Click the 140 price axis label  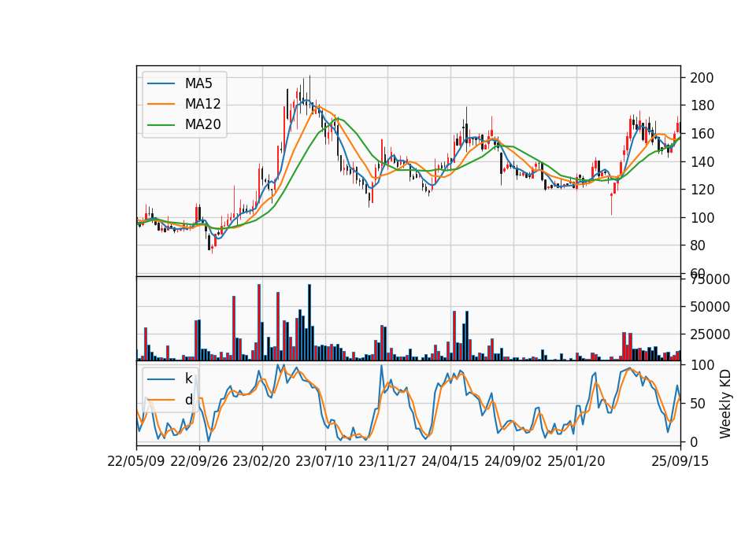[x=702, y=161]
